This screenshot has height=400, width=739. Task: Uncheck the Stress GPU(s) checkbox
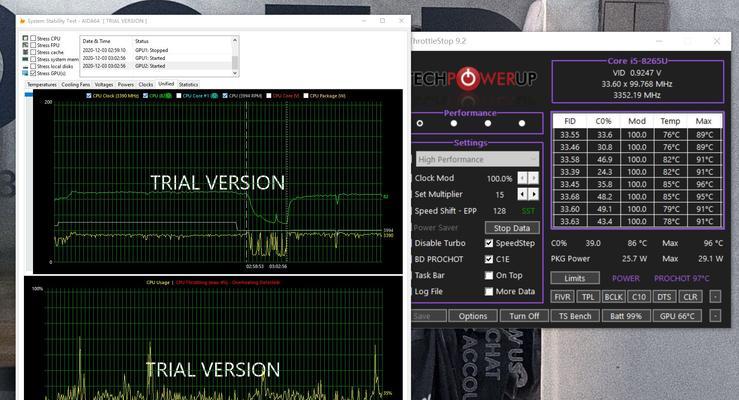pos(33,73)
